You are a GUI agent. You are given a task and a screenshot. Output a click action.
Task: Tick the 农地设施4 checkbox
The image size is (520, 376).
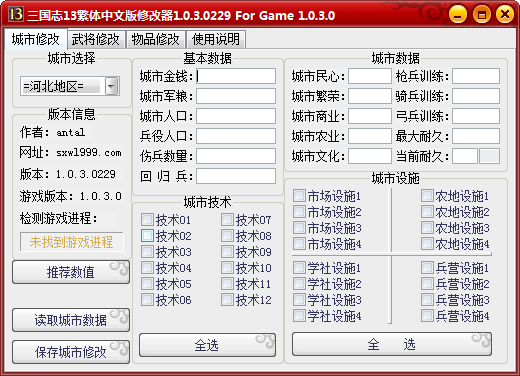[x=427, y=244]
